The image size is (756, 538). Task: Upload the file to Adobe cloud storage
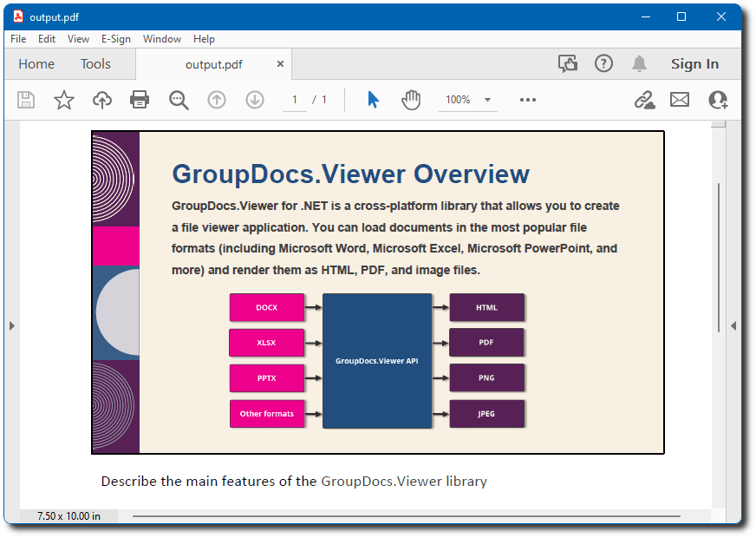point(101,99)
